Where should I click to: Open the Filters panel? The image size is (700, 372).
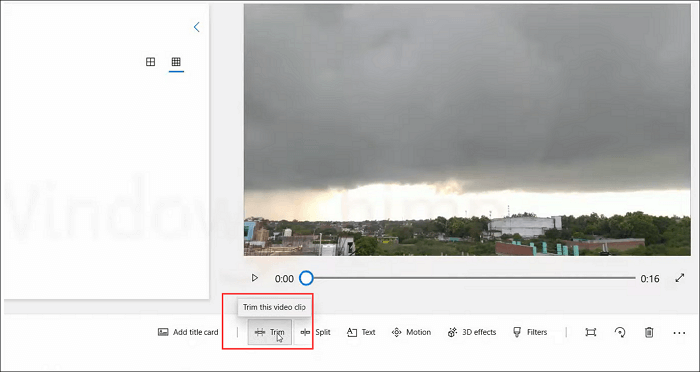pos(529,332)
